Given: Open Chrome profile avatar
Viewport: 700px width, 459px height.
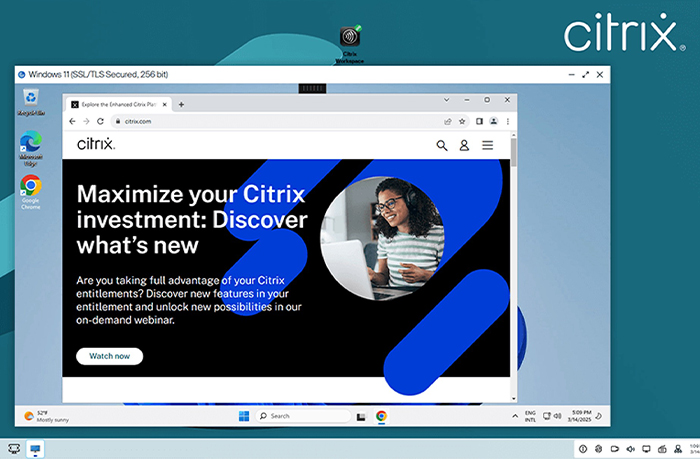Looking at the screenshot, I should pyautogui.click(x=493, y=121).
